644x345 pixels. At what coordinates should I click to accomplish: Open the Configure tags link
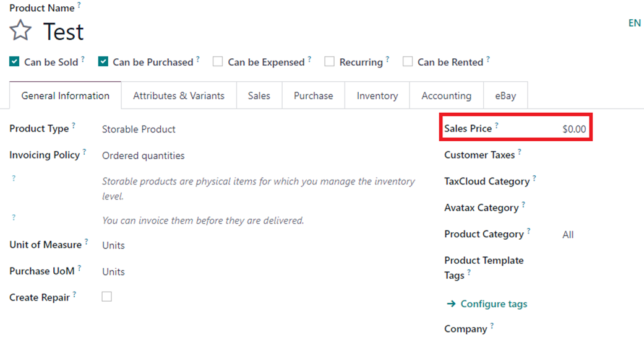tap(494, 304)
